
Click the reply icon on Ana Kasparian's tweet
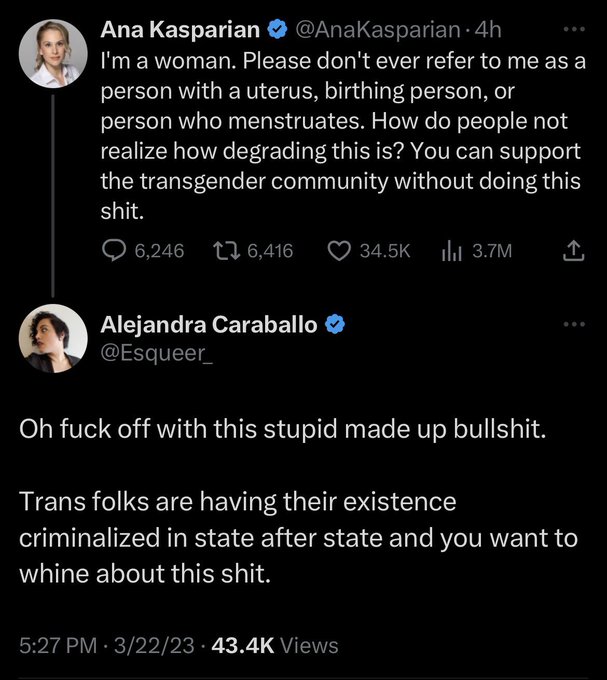114,251
